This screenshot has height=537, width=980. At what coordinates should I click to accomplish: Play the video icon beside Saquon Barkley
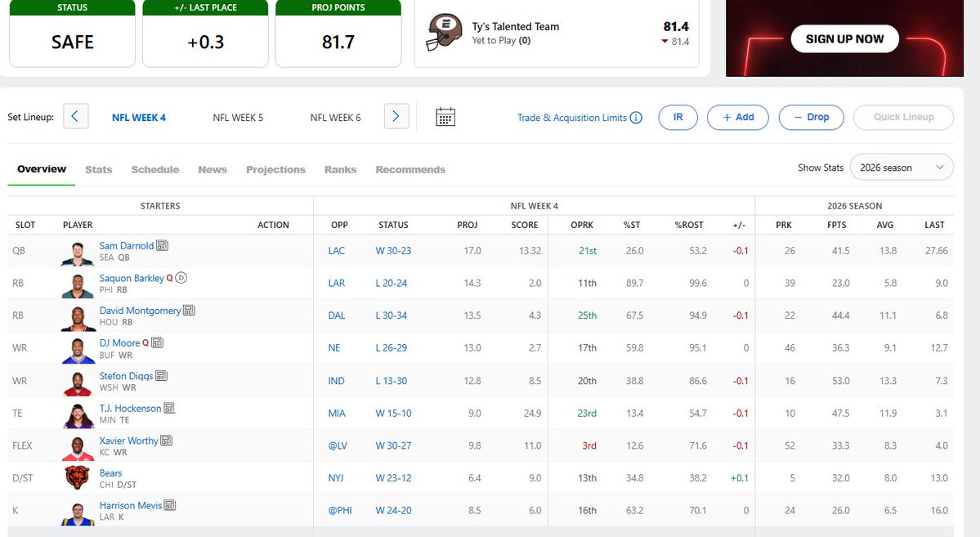181,278
